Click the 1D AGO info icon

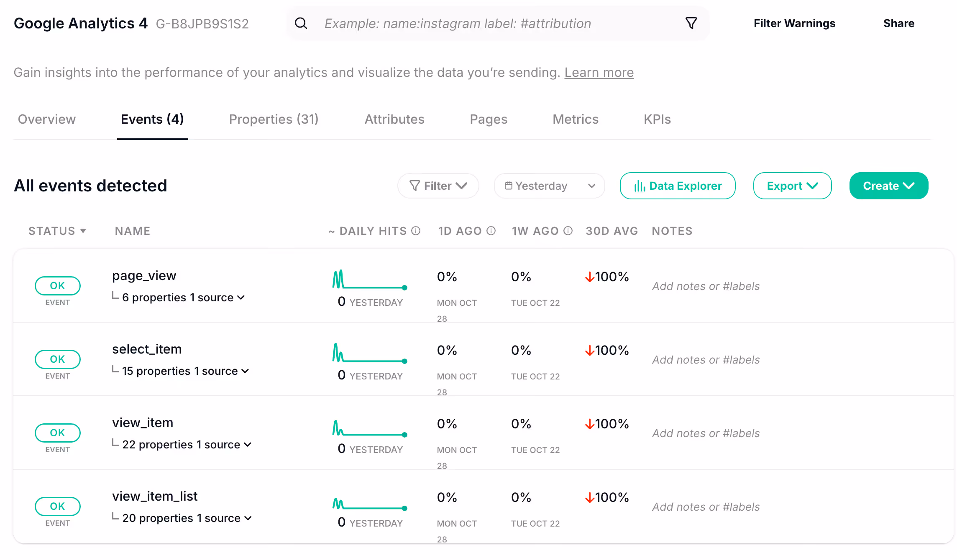(491, 231)
